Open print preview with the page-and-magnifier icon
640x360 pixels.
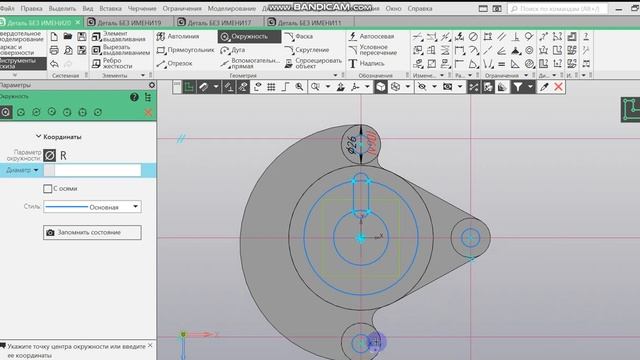click(x=68, y=50)
